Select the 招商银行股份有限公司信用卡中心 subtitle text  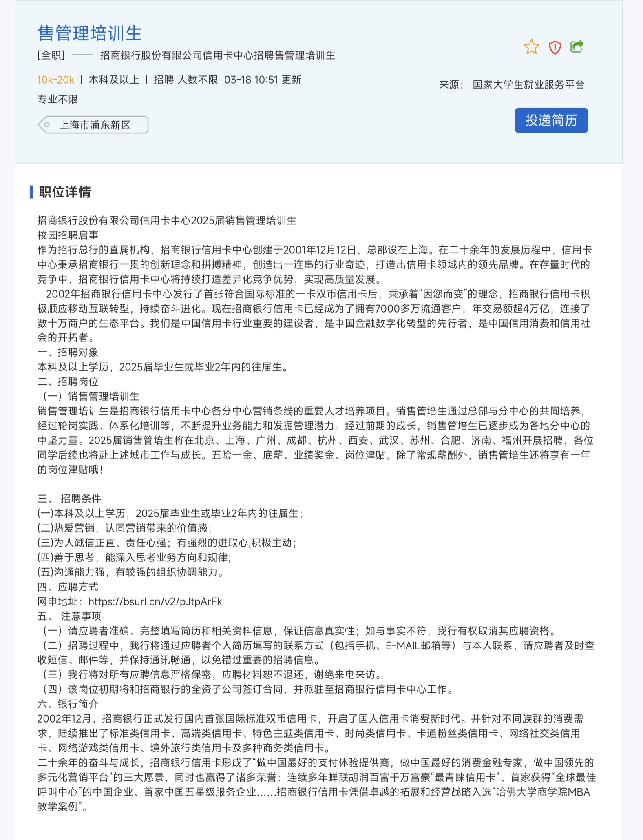click(177, 55)
